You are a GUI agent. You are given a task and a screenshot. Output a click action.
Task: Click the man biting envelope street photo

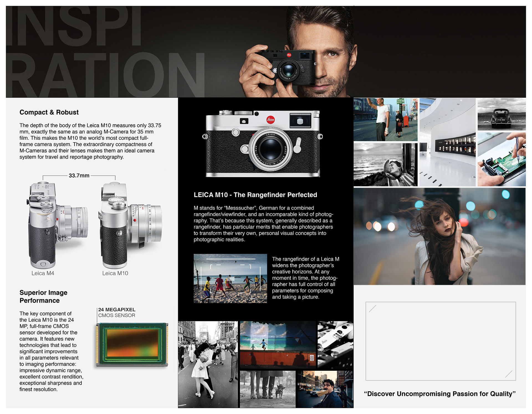pos(325,389)
